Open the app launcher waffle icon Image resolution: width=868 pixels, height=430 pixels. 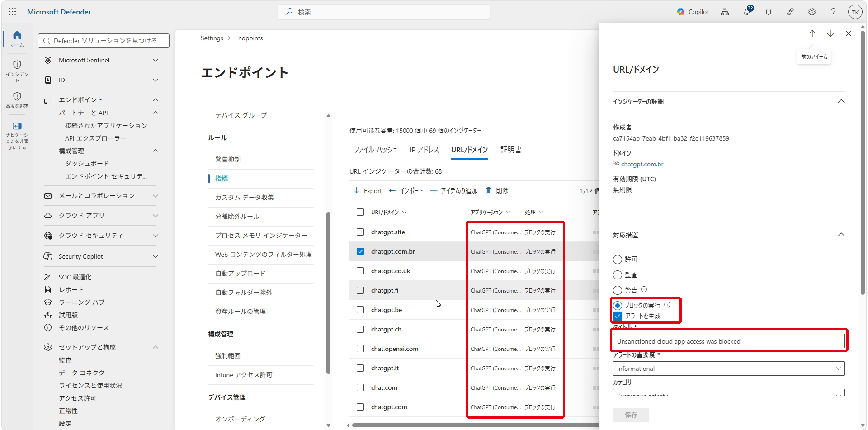13,12
